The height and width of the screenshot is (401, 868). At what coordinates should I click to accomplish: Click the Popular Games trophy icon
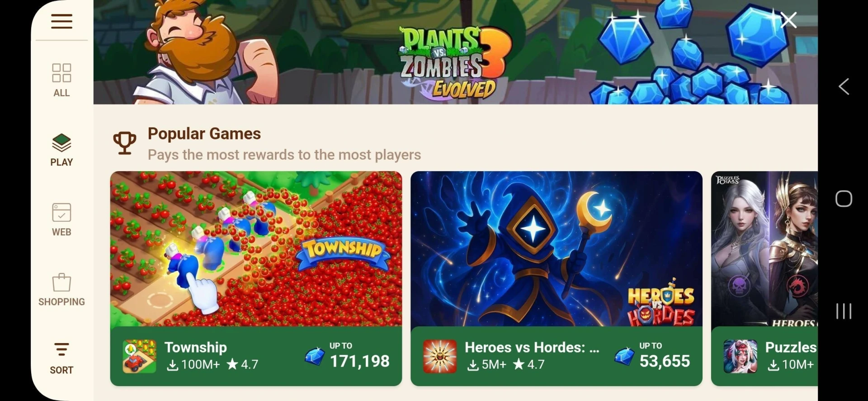point(124,143)
